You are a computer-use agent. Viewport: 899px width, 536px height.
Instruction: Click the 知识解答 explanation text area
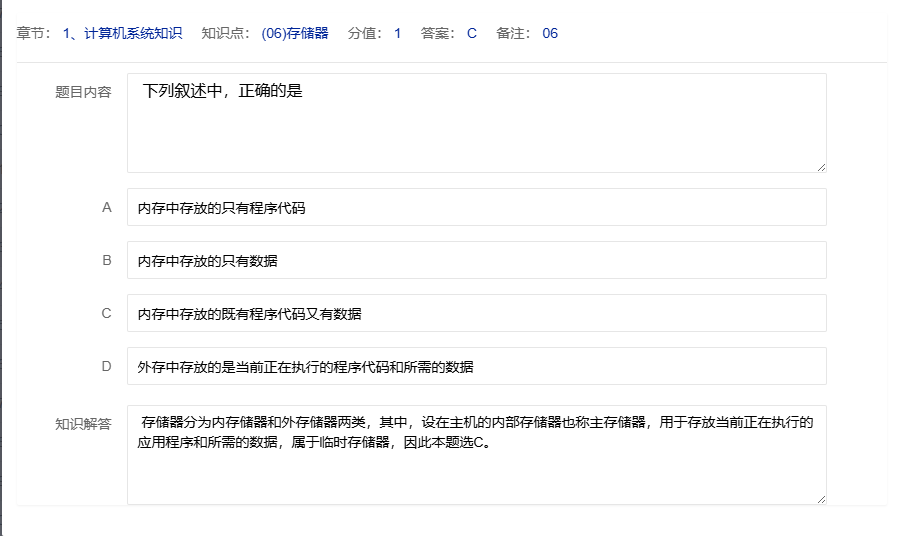(x=476, y=454)
